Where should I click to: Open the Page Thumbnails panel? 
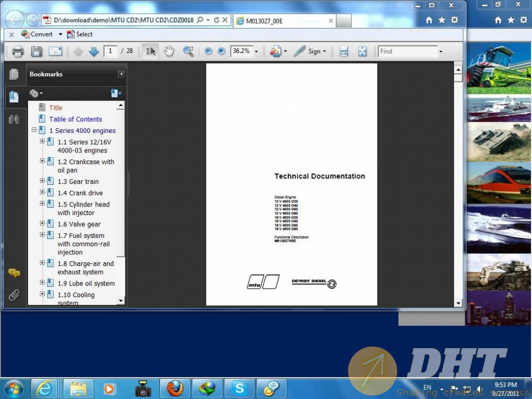[14, 74]
